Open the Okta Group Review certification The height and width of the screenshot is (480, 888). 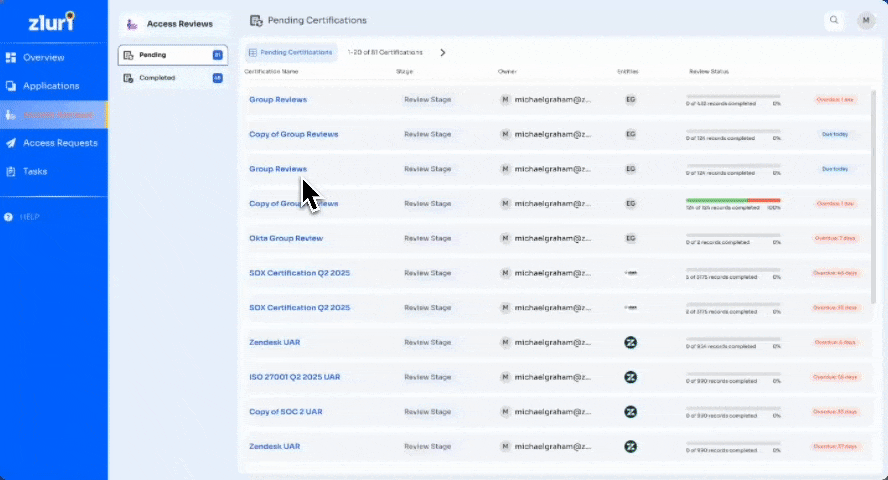tap(286, 238)
